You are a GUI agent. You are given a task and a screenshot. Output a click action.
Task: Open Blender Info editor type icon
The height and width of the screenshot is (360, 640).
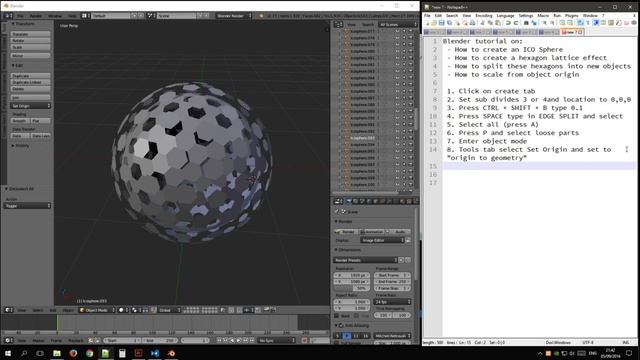click(8, 16)
